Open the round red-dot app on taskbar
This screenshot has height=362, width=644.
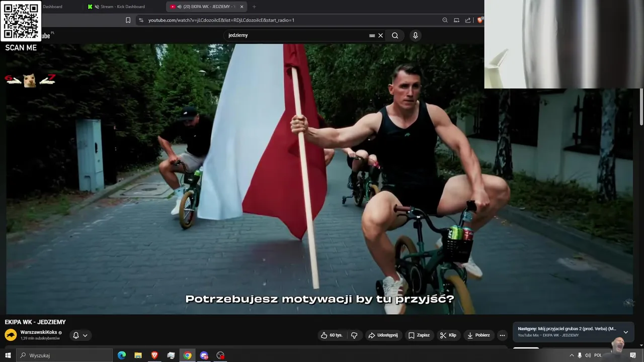pyautogui.click(x=220, y=355)
